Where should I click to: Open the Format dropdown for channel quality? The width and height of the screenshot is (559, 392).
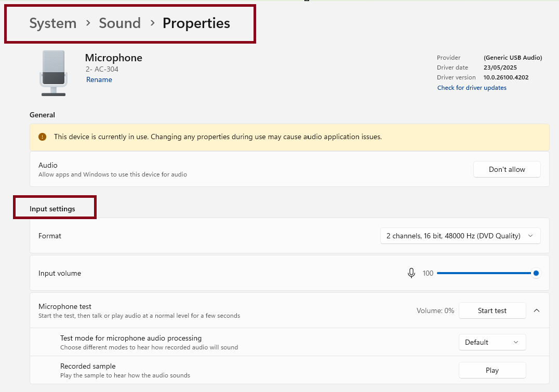460,236
